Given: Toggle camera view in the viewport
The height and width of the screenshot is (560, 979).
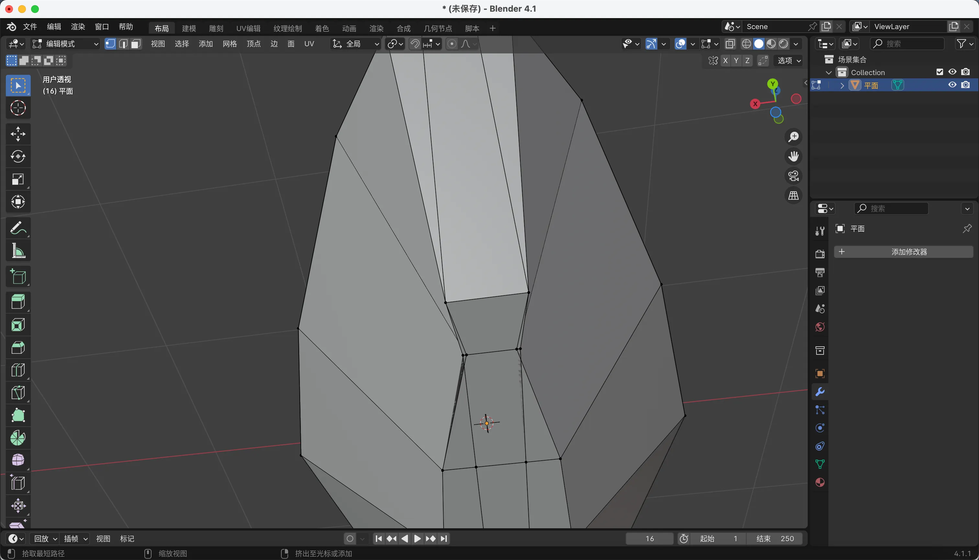Looking at the screenshot, I should (x=793, y=176).
